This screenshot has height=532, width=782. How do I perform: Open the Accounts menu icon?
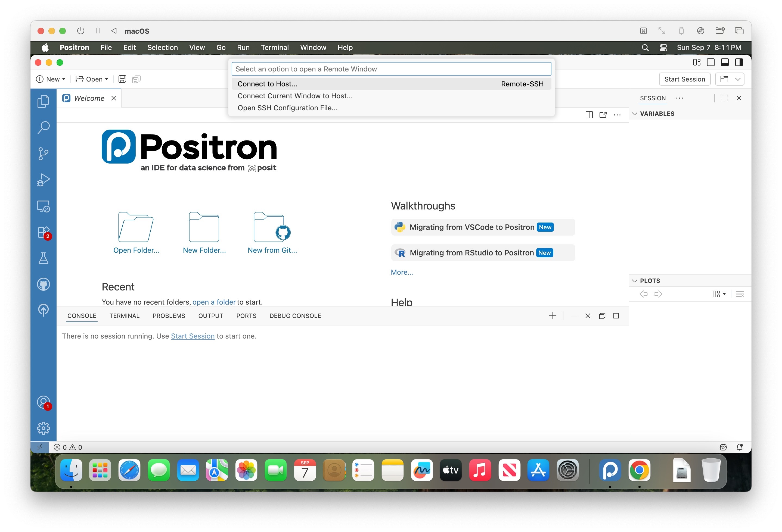(44, 402)
